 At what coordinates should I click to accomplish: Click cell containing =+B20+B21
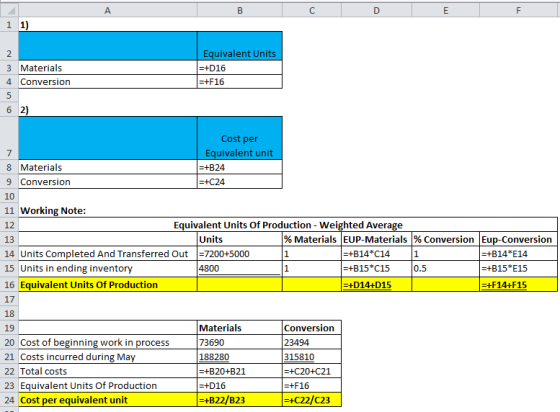[x=240, y=371]
